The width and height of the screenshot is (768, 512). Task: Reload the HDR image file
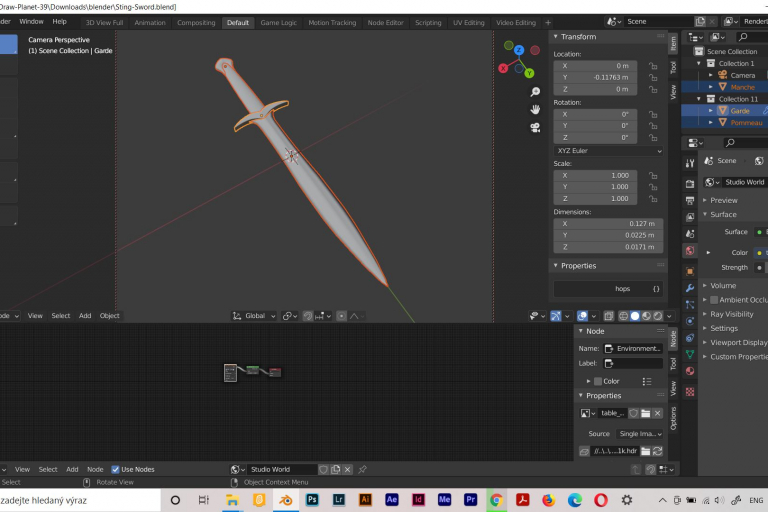click(x=657, y=452)
